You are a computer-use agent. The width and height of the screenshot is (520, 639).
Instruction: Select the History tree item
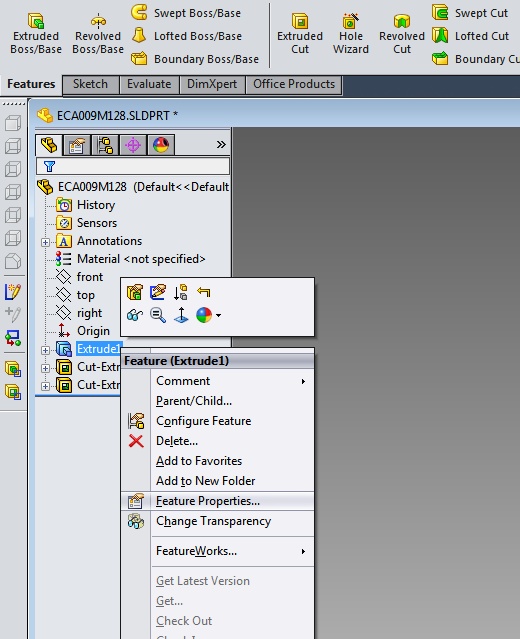point(86,205)
